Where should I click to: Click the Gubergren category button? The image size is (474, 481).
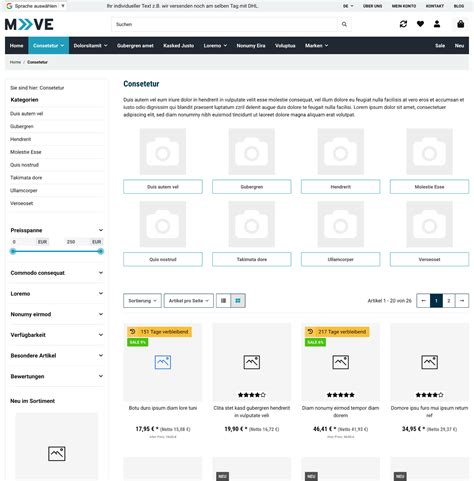point(252,187)
